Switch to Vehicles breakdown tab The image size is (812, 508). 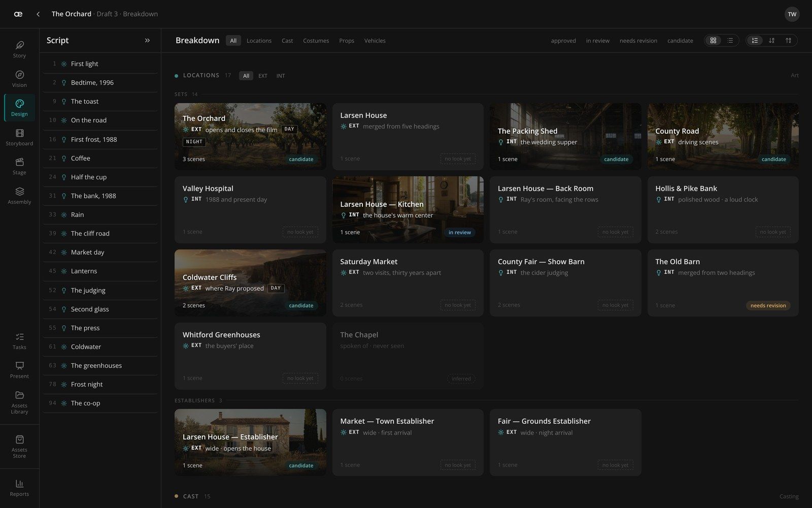375,41
